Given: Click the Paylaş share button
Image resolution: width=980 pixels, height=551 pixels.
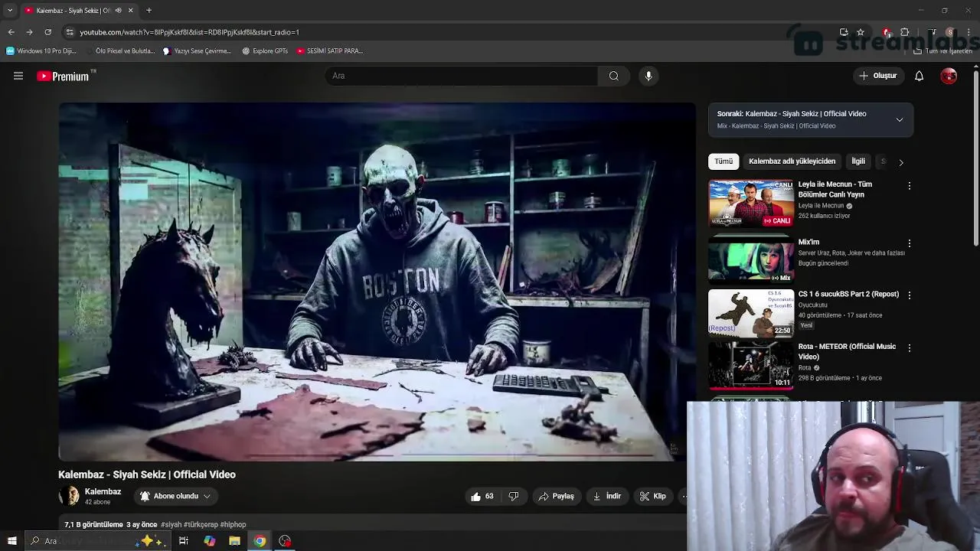Looking at the screenshot, I should (556, 496).
